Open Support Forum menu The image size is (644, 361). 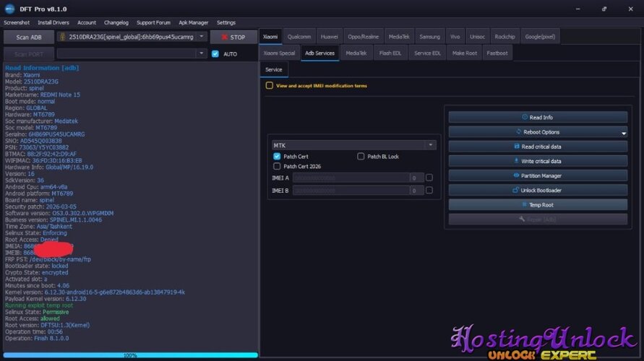pos(153,22)
